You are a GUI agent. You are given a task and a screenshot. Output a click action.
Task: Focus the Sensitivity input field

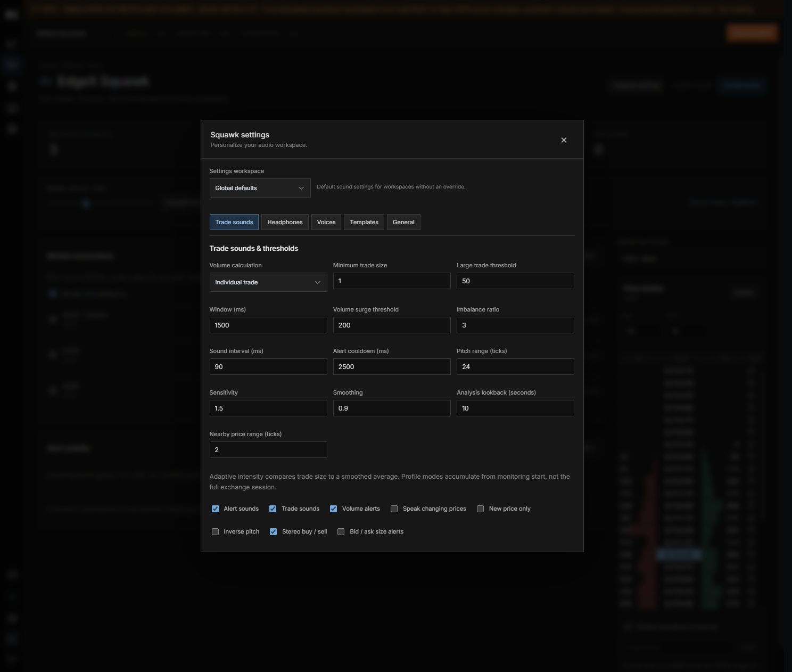click(x=268, y=408)
